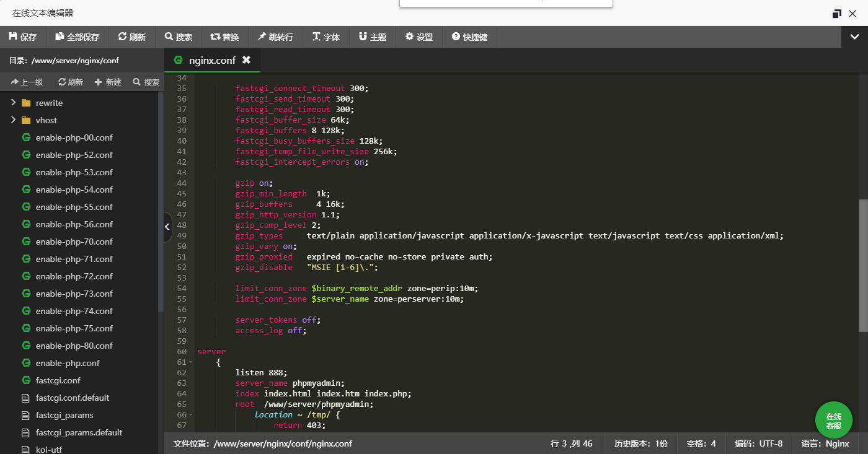Refresh the editor with the toolbar 刷新 button
Screen dimensions: 868x454
click(x=132, y=37)
